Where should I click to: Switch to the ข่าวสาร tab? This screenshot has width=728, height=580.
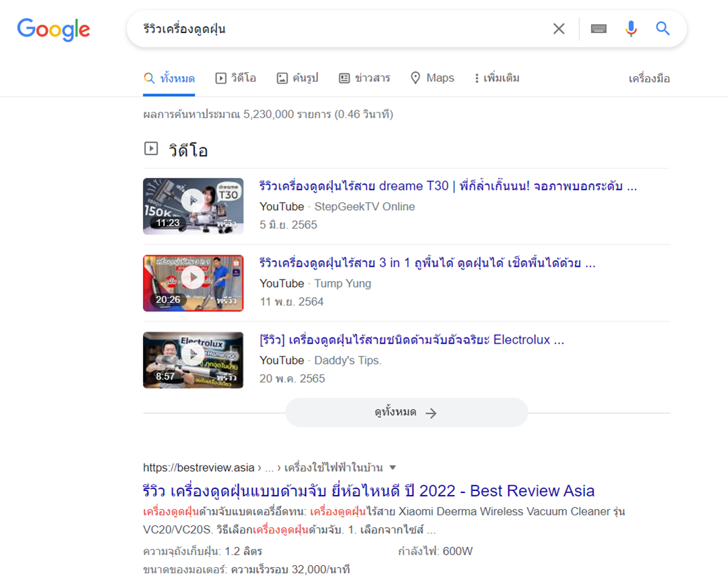point(365,78)
